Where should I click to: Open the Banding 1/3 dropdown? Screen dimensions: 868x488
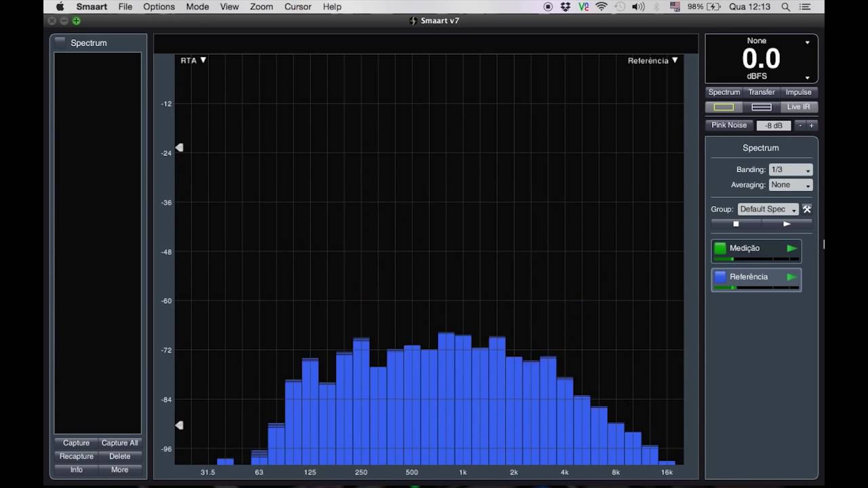790,170
